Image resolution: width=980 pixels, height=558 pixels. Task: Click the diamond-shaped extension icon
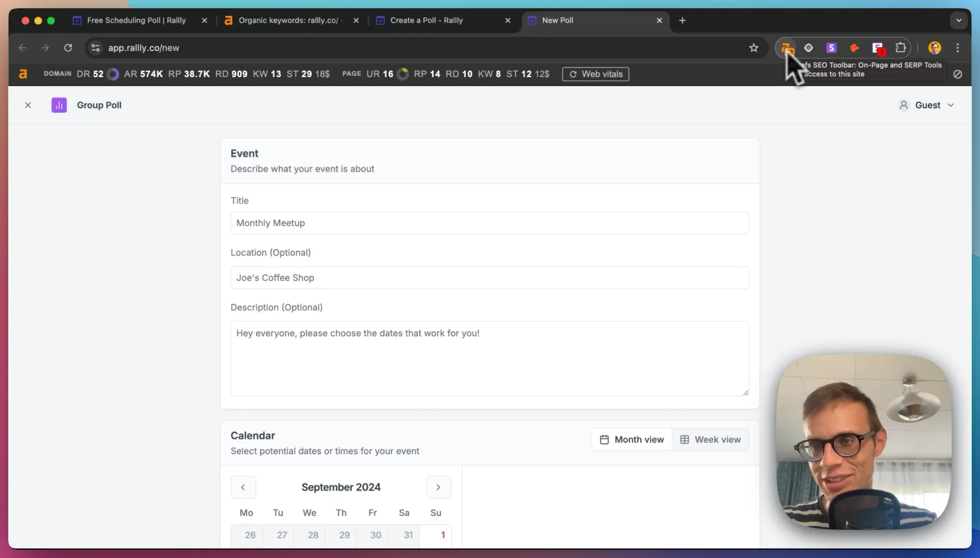coord(808,48)
